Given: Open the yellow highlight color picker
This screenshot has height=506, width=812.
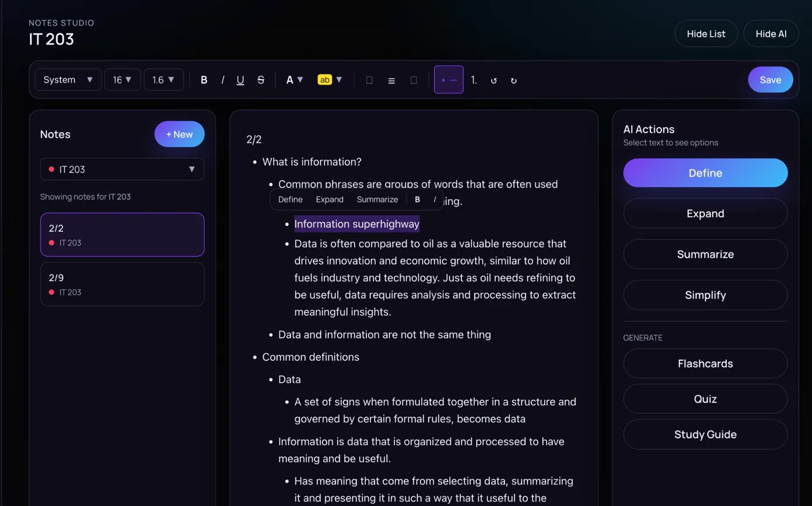Looking at the screenshot, I should (x=330, y=80).
